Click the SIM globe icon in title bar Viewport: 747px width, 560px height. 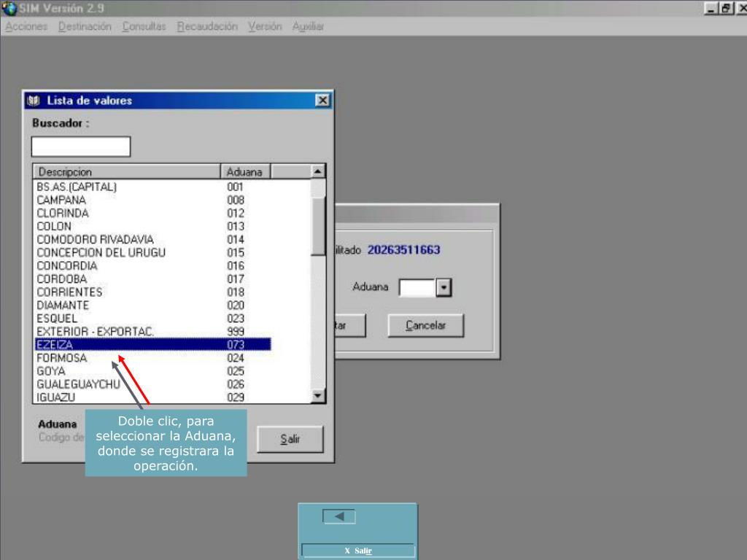(x=9, y=8)
